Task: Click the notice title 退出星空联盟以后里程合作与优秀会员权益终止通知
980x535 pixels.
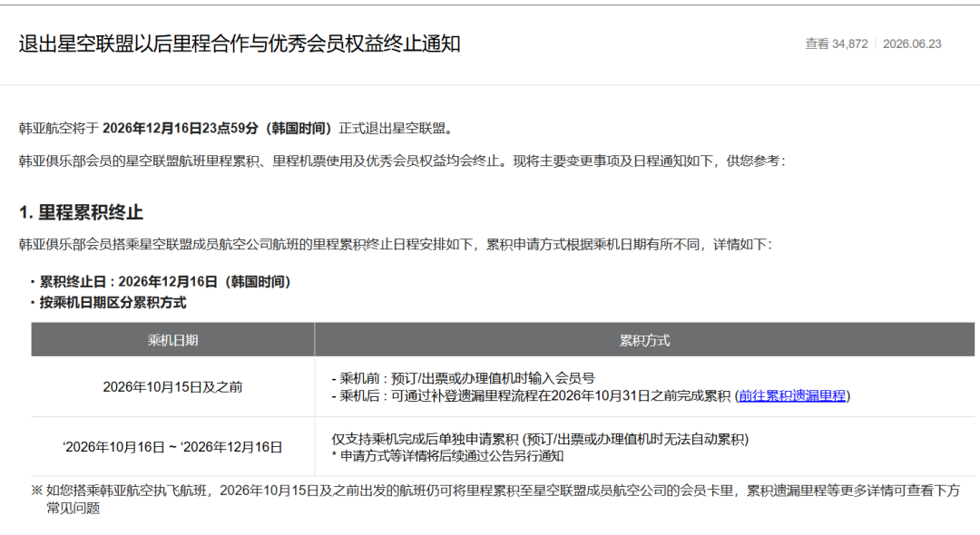Action: click(x=240, y=44)
